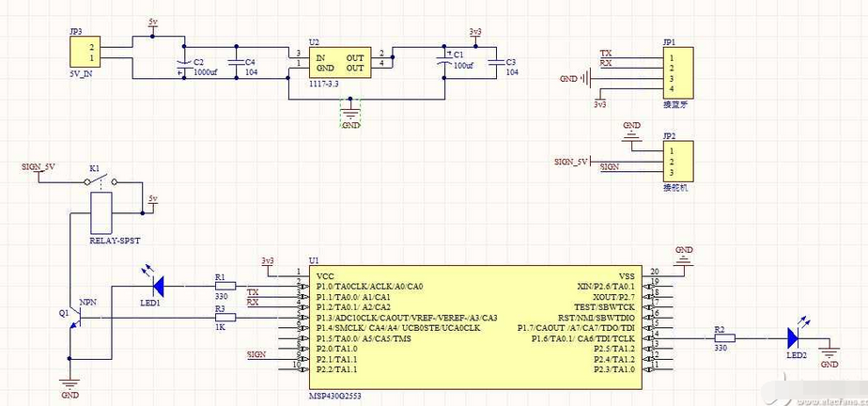Screen dimensions: 868x406
Task: Select the K1 relay coil symbol
Action: (101, 213)
